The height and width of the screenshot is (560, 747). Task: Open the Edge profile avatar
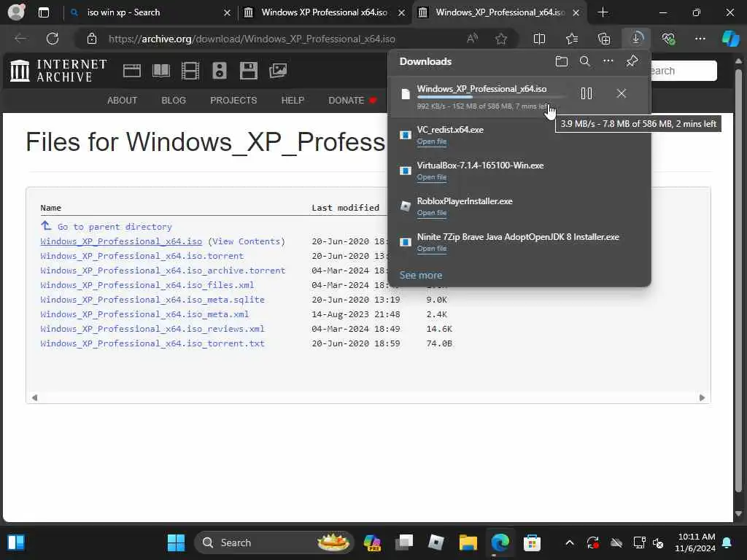coord(17,12)
